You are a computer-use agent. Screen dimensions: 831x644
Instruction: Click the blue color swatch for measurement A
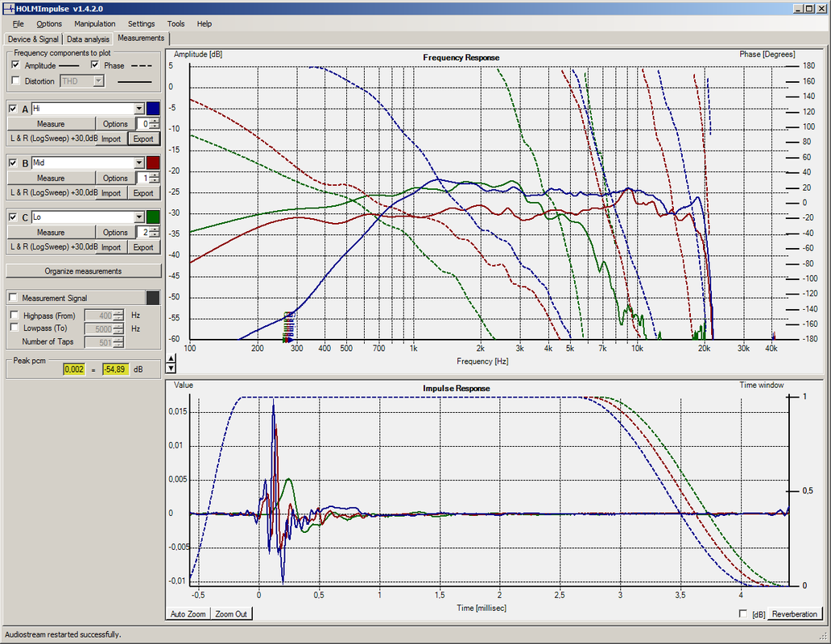tap(153, 109)
